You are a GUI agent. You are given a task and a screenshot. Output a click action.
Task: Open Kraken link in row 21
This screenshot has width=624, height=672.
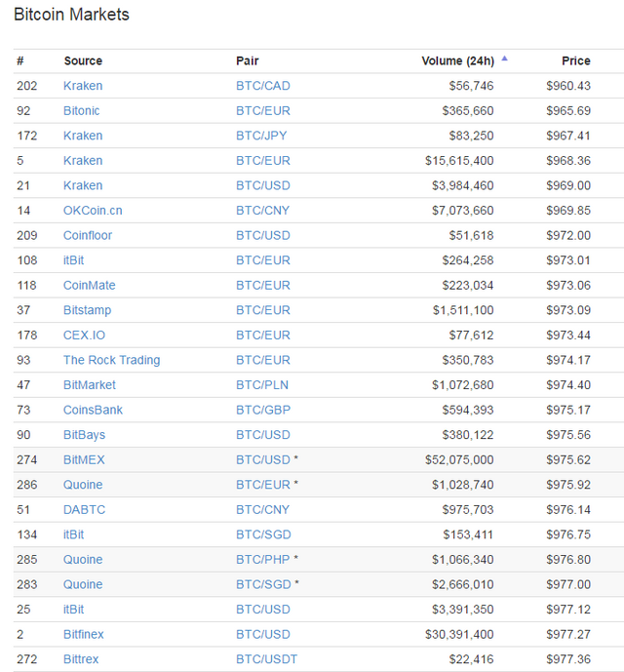[x=83, y=185]
